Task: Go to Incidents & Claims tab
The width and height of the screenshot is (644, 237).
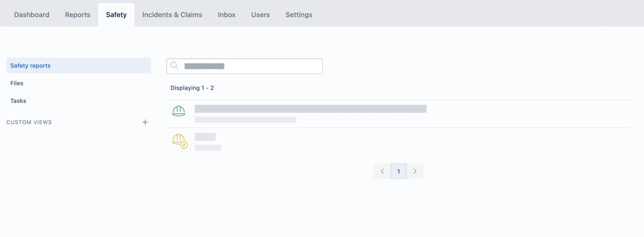Action: pos(172,15)
